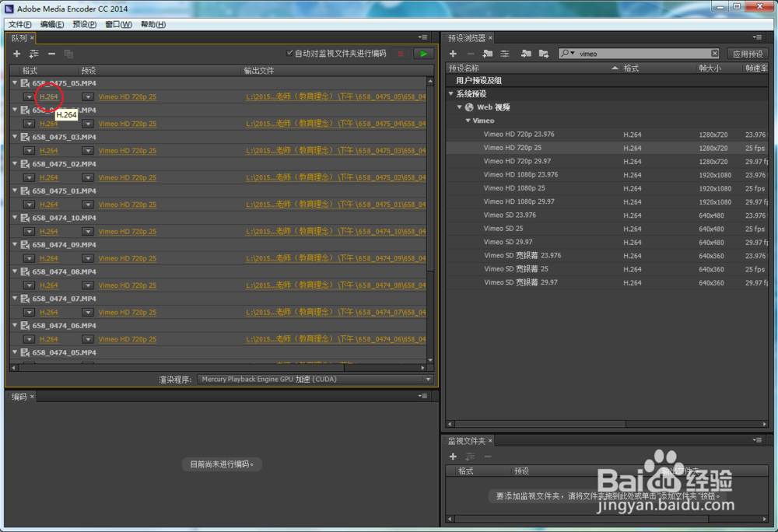Close the 预设浏览器 panel tab X
Image resolution: width=778 pixels, height=532 pixels.
tap(490, 37)
